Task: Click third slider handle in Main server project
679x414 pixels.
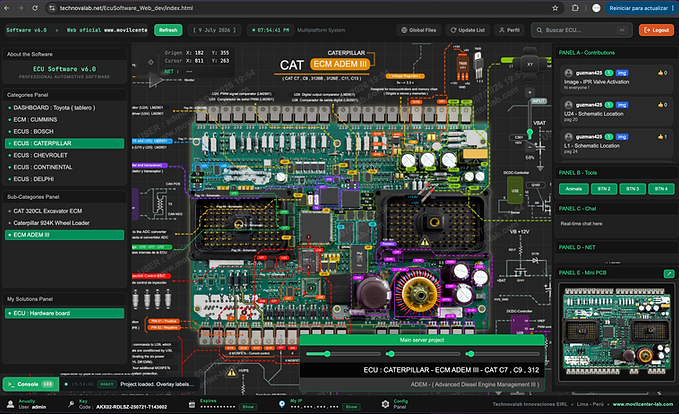Action: click(x=471, y=354)
